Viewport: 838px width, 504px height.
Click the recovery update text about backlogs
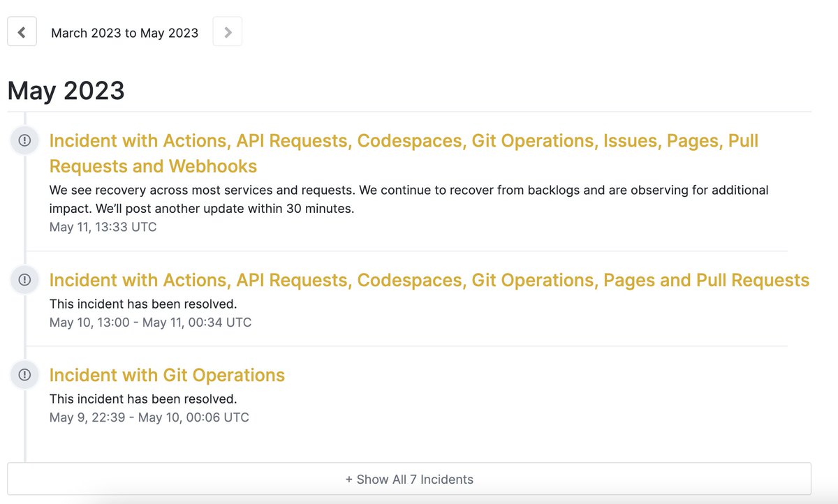click(x=409, y=200)
